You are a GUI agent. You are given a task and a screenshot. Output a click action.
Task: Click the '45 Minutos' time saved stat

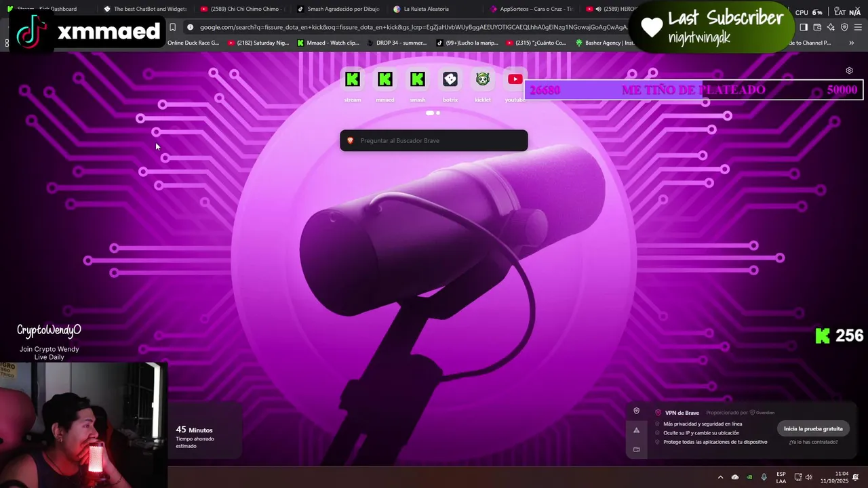[x=194, y=430]
